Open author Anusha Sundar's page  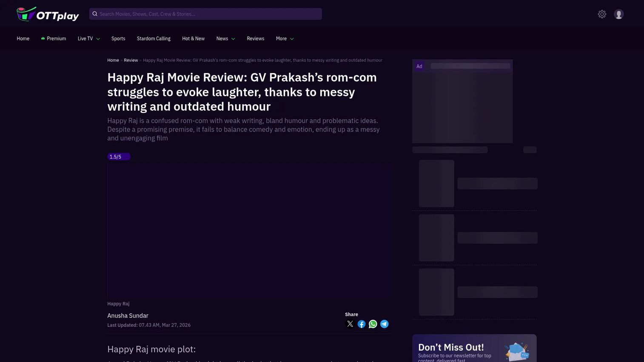(128, 316)
